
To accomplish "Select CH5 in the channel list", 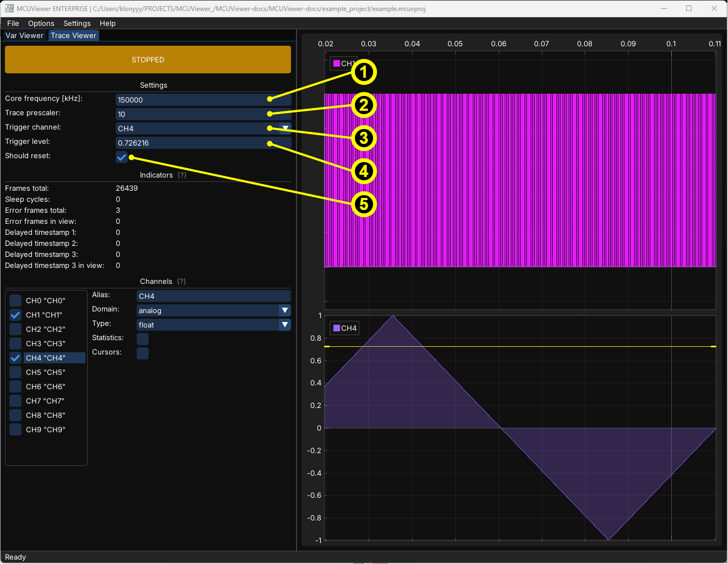I will 46,372.
